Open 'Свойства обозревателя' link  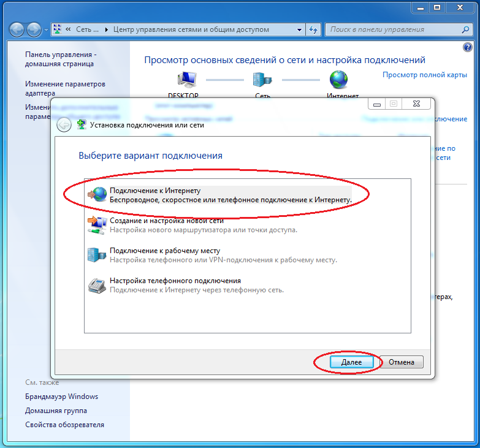[64, 425]
